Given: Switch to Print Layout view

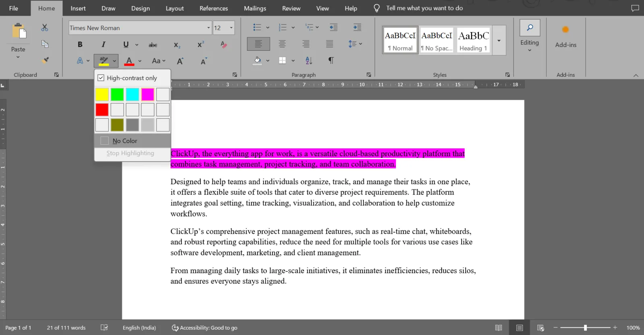Looking at the screenshot, I should (x=520, y=328).
